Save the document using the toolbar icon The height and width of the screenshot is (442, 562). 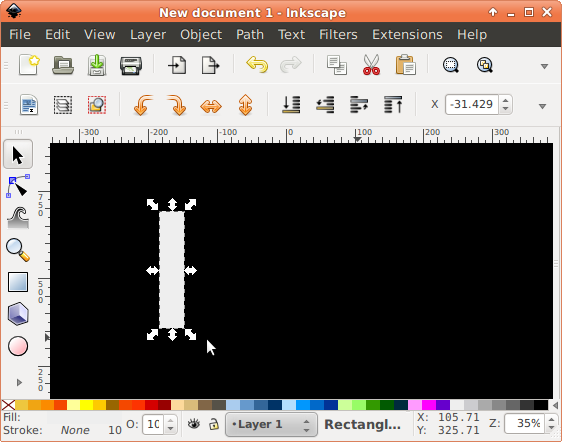pyautogui.click(x=97, y=65)
